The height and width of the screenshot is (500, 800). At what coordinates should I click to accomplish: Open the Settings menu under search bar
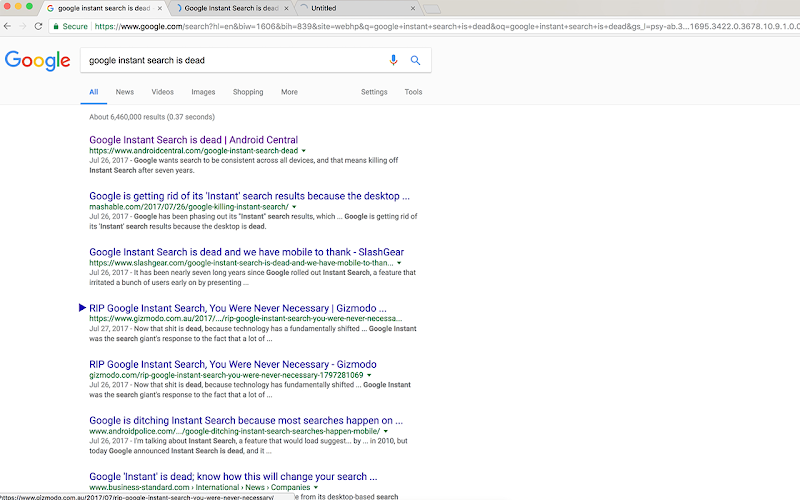374,92
